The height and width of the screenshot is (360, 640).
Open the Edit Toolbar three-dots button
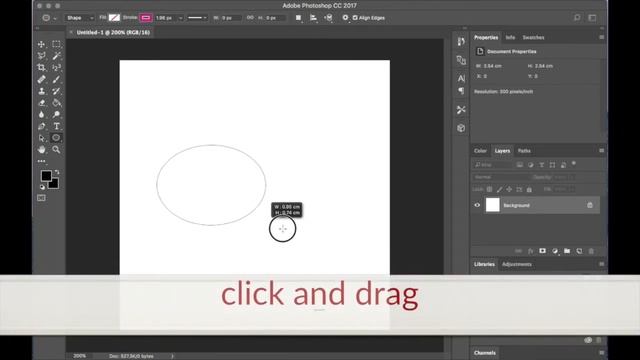[41, 161]
